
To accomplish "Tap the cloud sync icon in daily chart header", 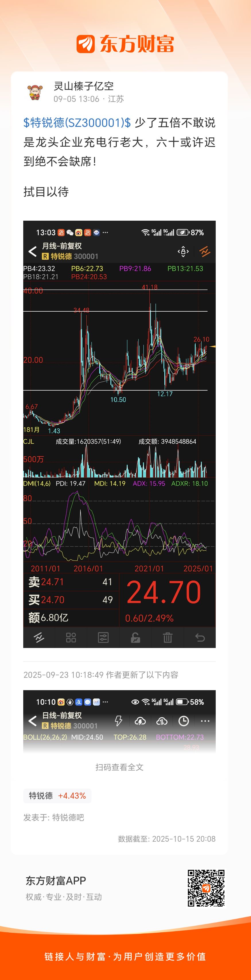I will click(162, 721).
